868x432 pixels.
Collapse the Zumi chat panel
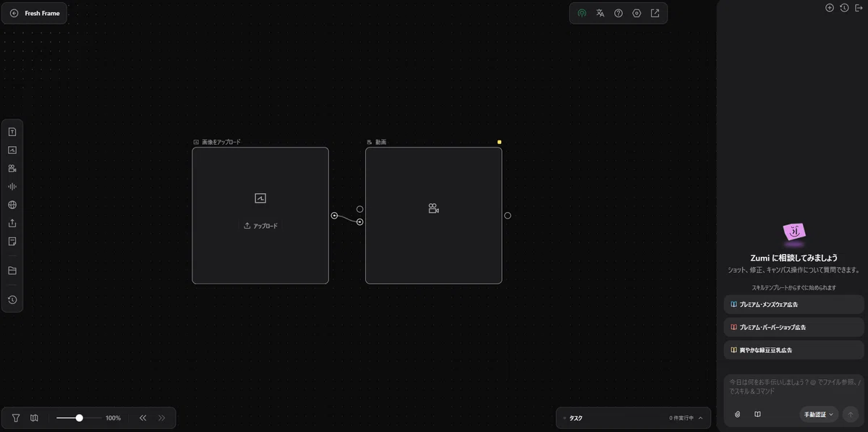(859, 8)
